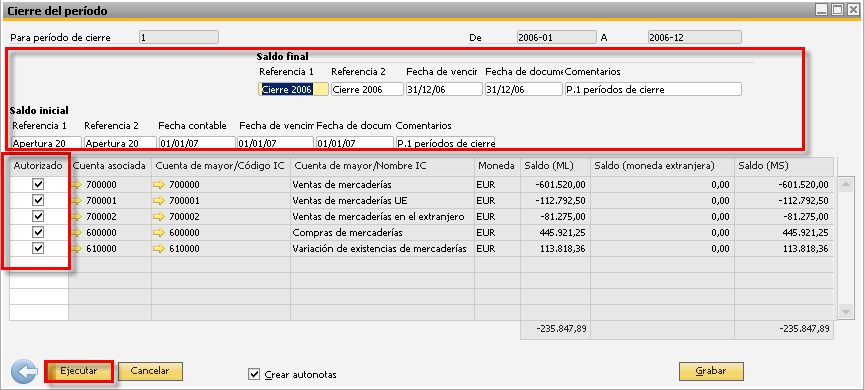Open link arrow for Código IC 600000
Image resolution: width=865 pixels, height=390 pixels.
[159, 233]
